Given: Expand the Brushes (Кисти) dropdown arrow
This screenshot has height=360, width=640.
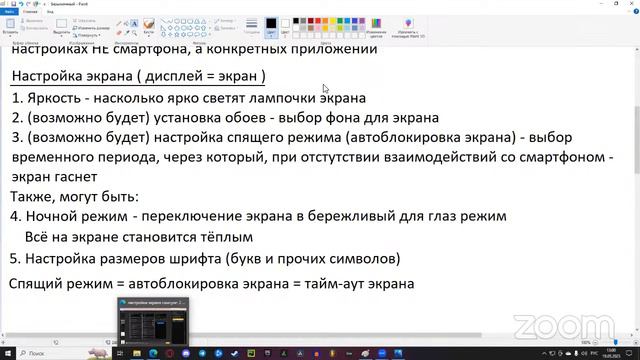Looking at the screenshot, I should tap(149, 35).
